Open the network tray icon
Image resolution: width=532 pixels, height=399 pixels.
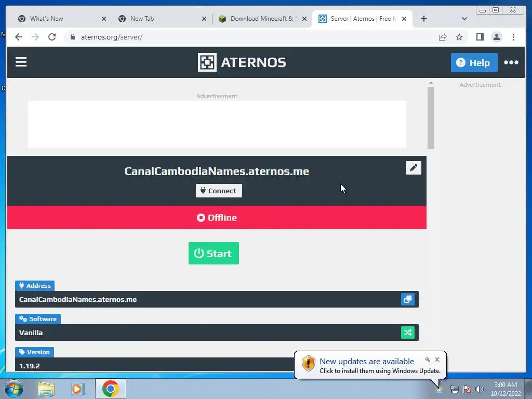(x=454, y=389)
